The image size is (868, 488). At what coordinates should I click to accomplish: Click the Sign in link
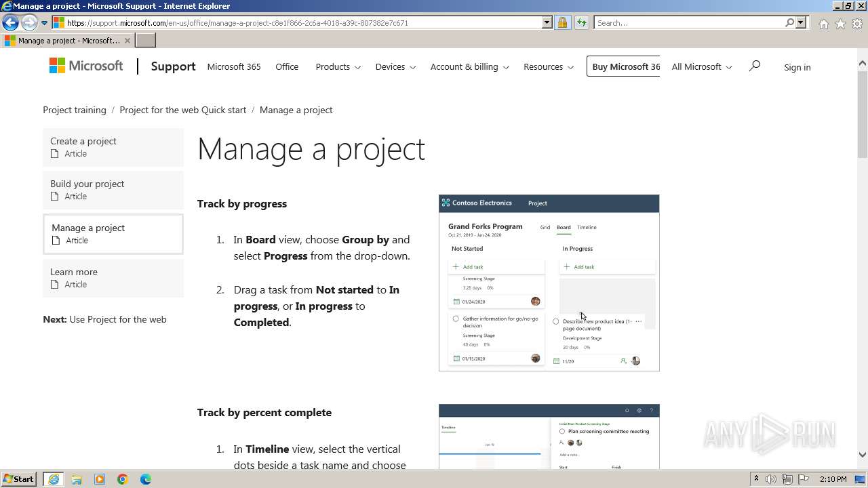point(797,67)
